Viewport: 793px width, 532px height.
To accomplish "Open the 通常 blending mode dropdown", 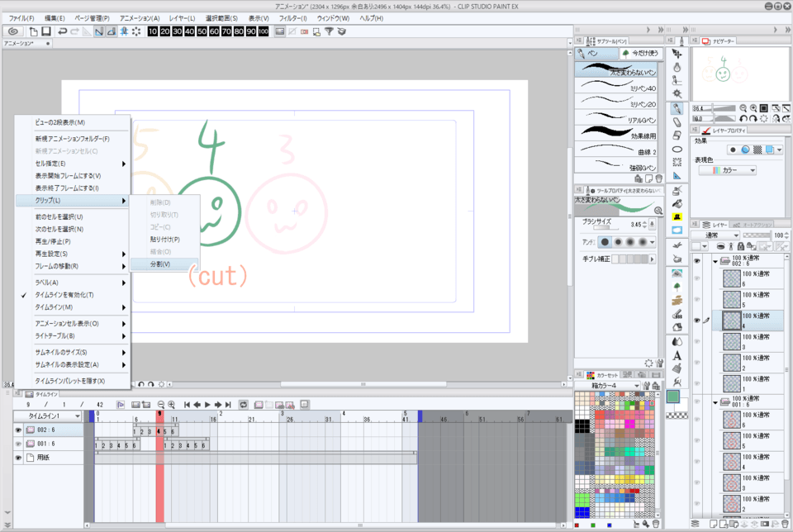I will (715, 235).
